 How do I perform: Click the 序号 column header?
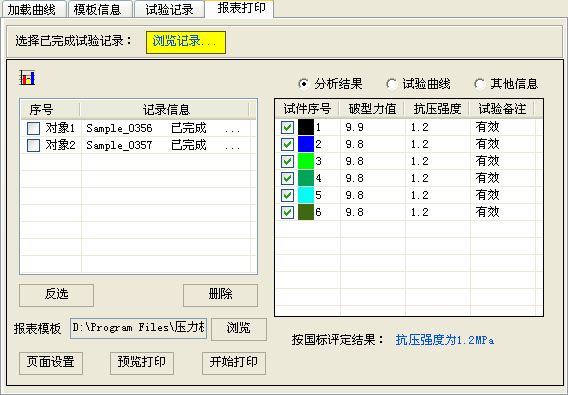click(50, 109)
